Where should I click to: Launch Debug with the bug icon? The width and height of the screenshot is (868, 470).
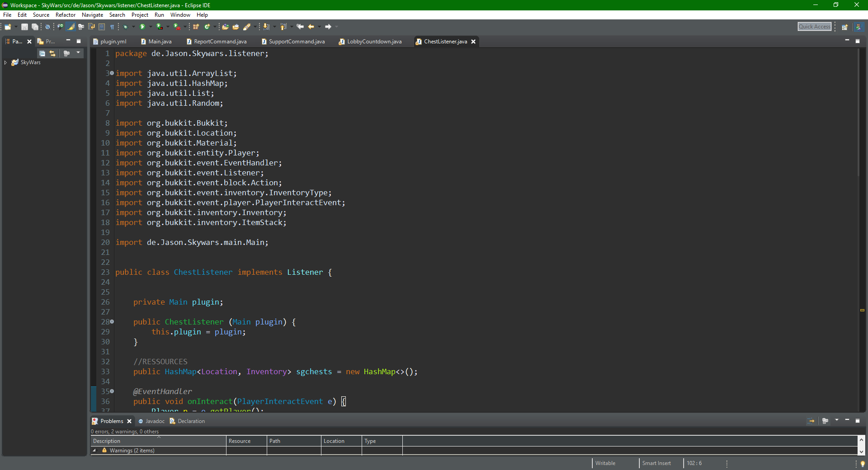point(126,27)
